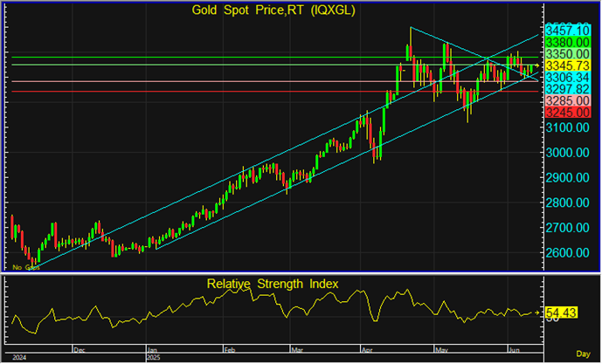The height and width of the screenshot is (364, 602).
Task: Click the Relative Strength Index panel title
Action: 273,285
